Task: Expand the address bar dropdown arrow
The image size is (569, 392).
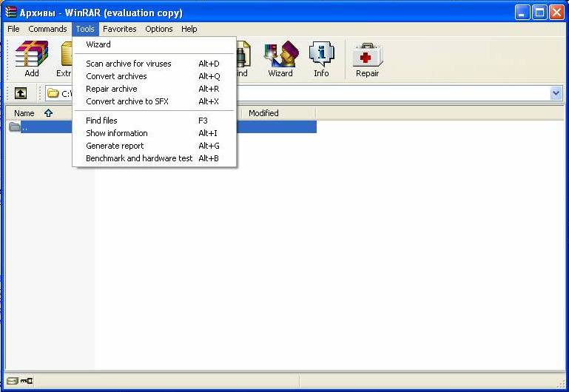Action: 556,93
